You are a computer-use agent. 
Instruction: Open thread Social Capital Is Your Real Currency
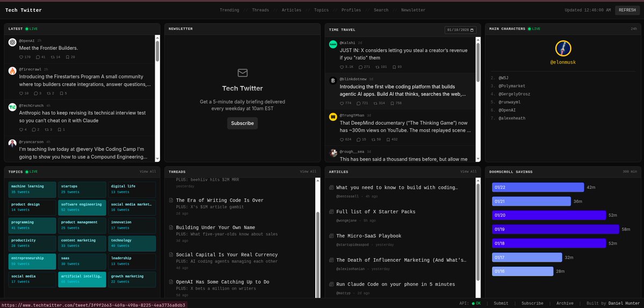[227, 255]
